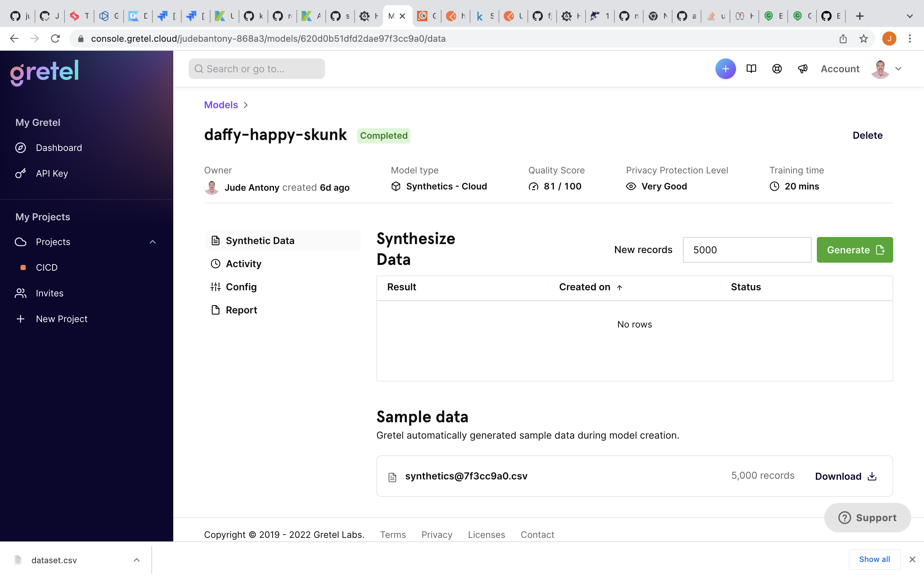Image resolution: width=924 pixels, height=578 pixels.
Task: Click the Result column header
Action: pyautogui.click(x=401, y=287)
